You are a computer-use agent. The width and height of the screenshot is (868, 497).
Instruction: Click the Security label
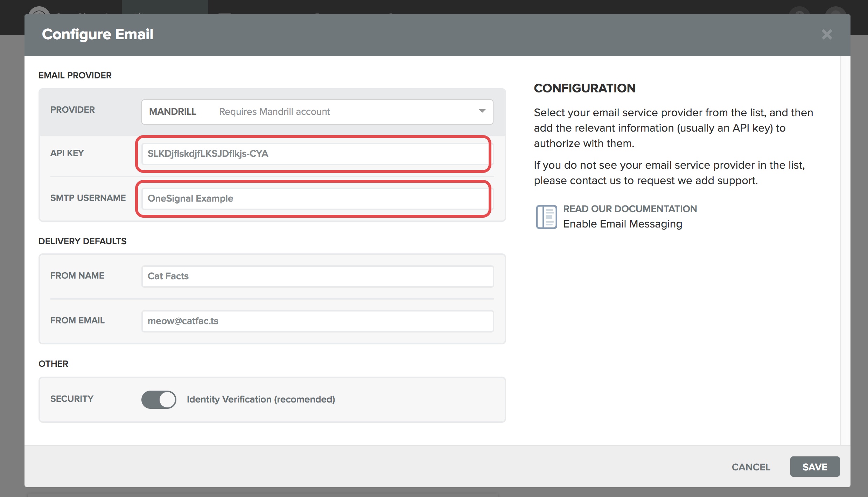coord(72,399)
